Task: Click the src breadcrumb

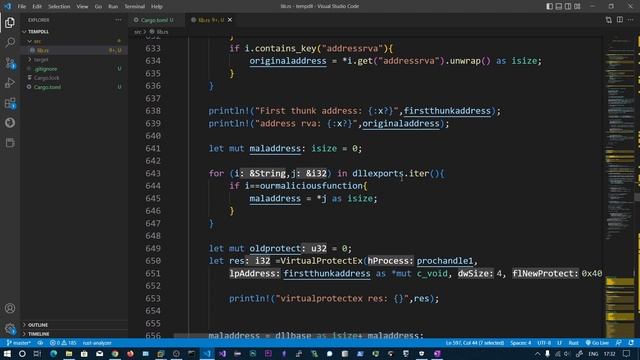Action: tap(138, 31)
